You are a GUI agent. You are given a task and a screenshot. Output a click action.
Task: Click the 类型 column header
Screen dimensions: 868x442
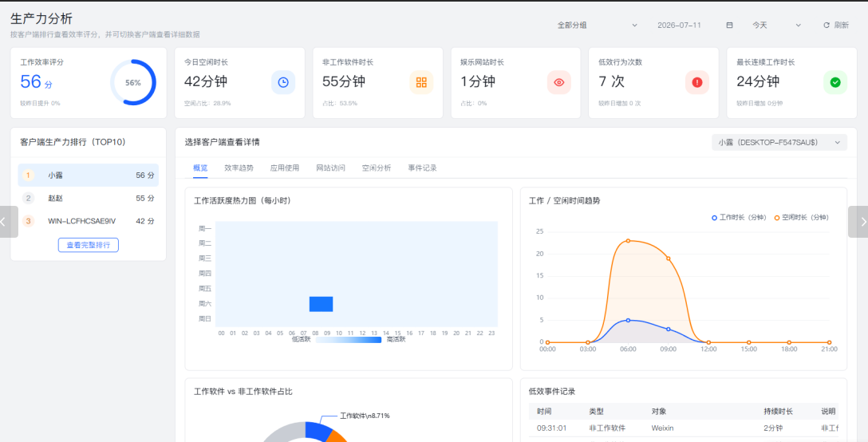596,412
